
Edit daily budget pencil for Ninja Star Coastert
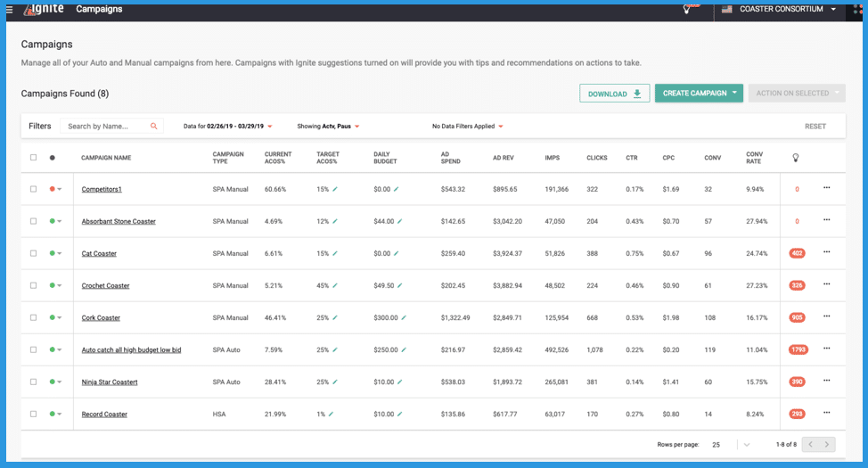pos(399,382)
